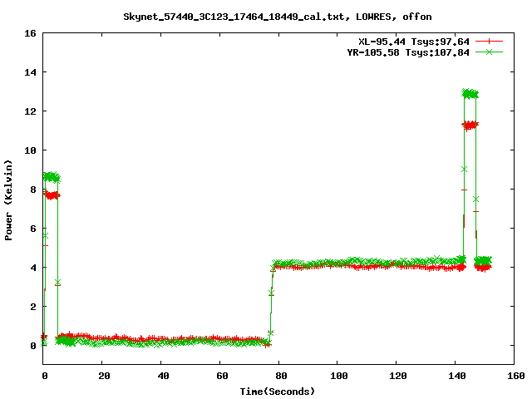
Task: Click the Time(Seconds) x-axis label
Action: pyautogui.click(x=278, y=392)
